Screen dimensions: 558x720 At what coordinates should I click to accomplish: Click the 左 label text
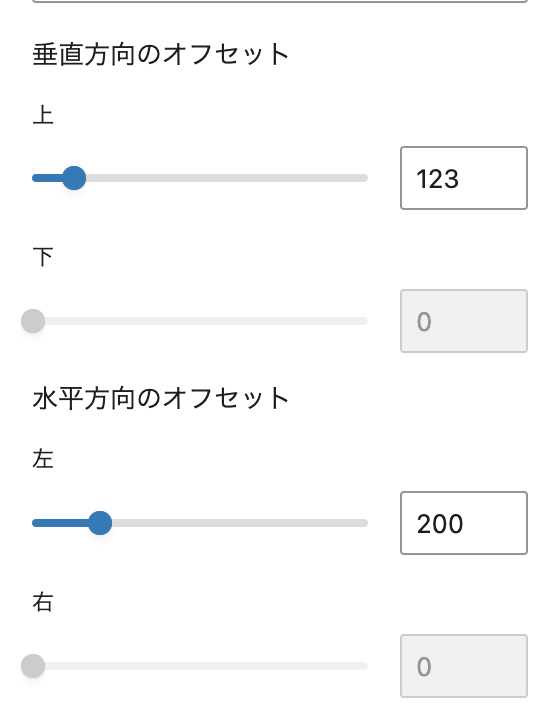pos(43,459)
